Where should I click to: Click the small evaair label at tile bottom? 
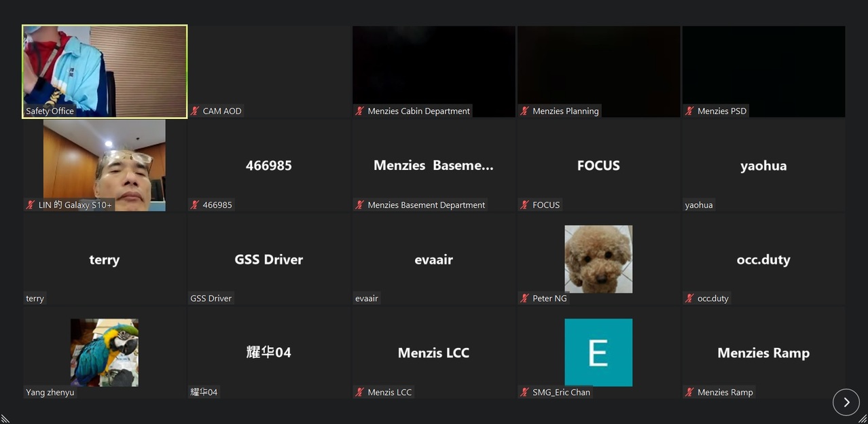pos(367,298)
